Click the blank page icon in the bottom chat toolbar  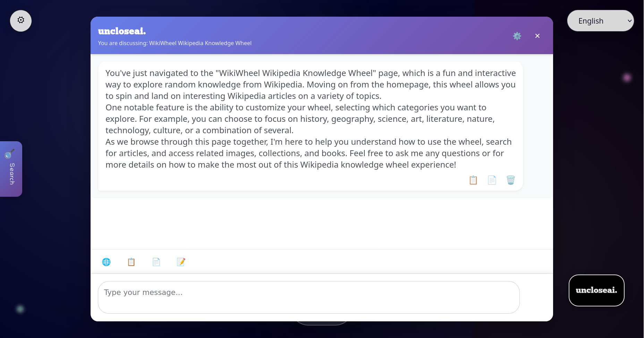(x=156, y=262)
